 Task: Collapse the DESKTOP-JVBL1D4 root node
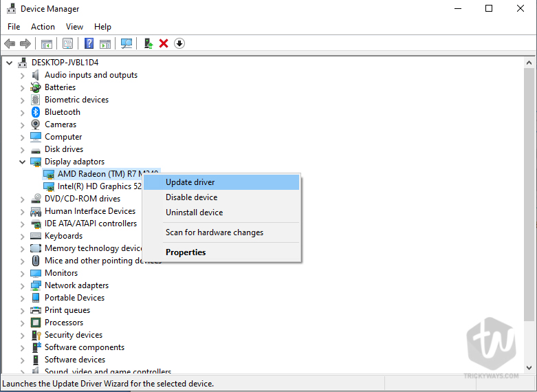click(10, 63)
